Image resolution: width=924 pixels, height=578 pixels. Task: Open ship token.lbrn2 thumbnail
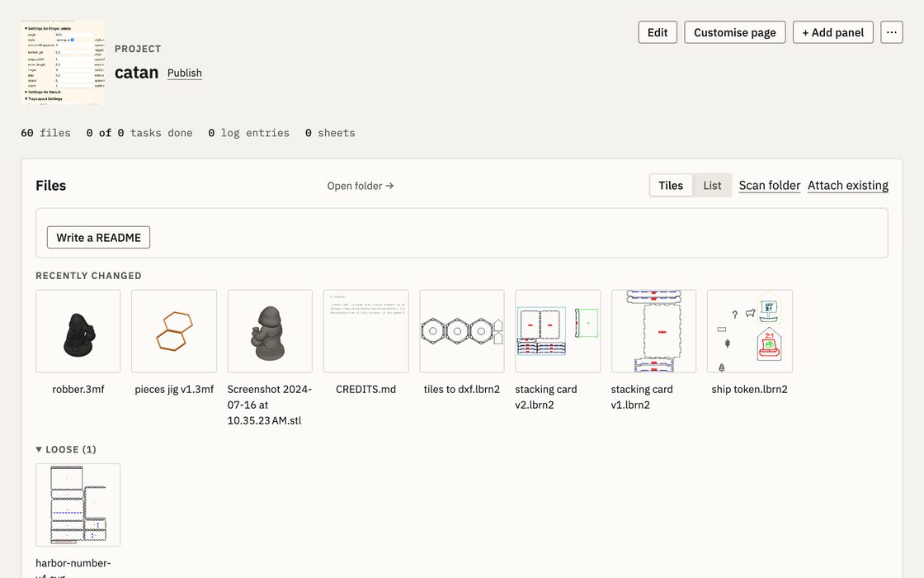pyautogui.click(x=750, y=331)
